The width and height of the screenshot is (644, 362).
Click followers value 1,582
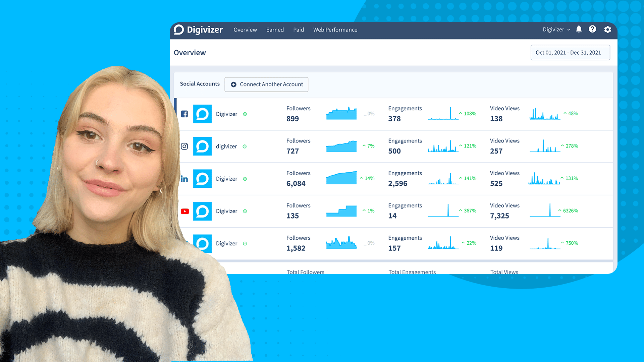296,248
